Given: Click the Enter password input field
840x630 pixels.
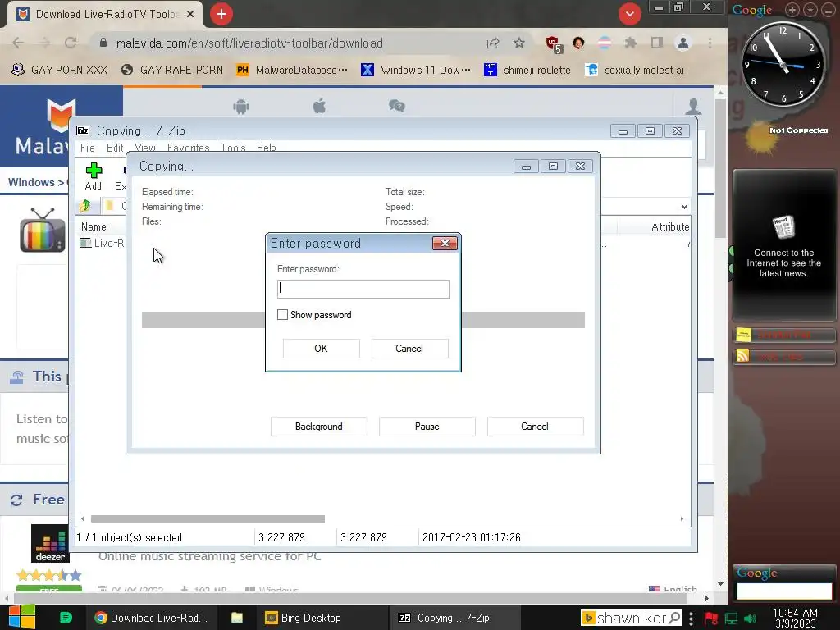Looking at the screenshot, I should 363,289.
